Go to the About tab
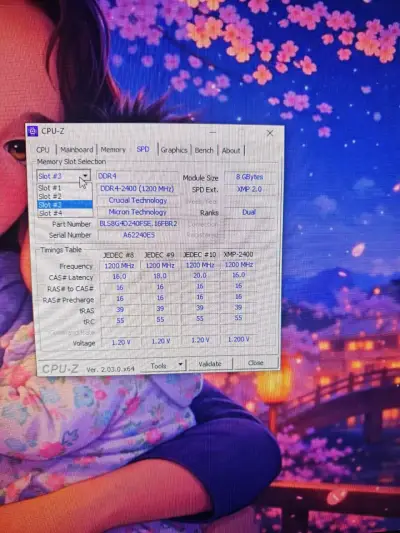The image size is (400, 533). pos(231,150)
